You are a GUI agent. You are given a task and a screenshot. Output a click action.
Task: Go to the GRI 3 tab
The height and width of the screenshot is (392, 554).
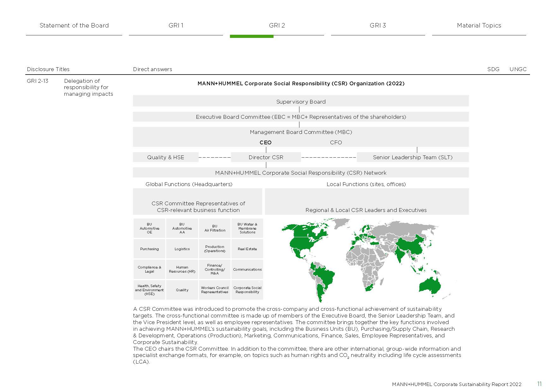[378, 26]
